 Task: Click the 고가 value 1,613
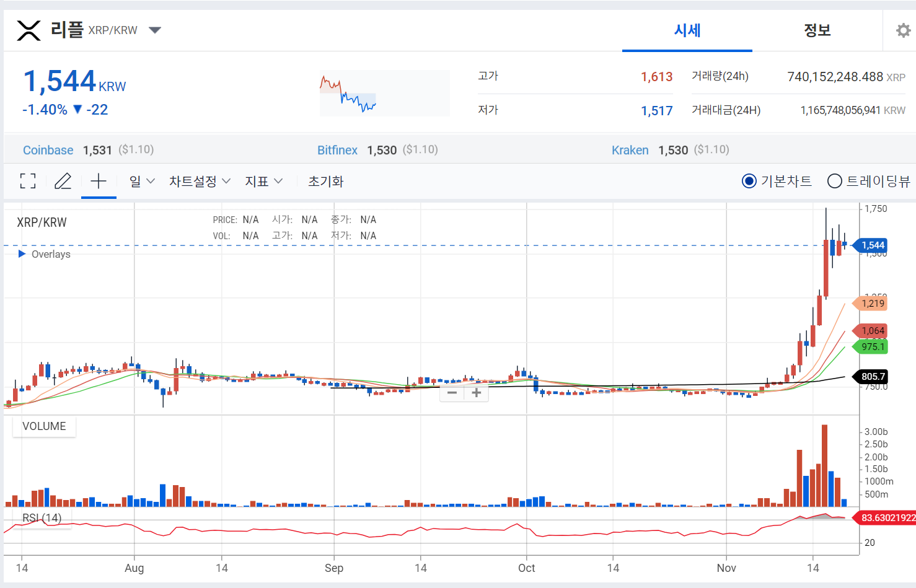tap(656, 77)
